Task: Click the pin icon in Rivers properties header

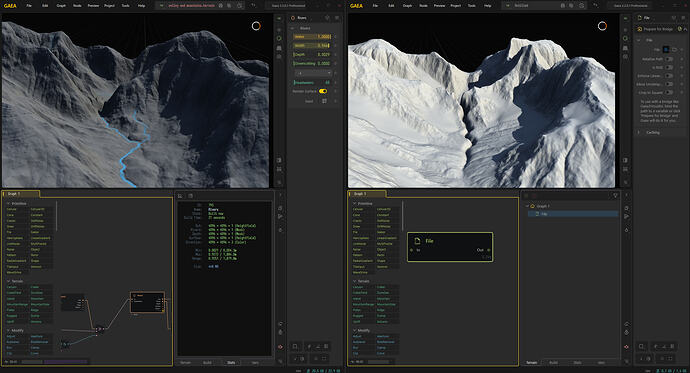Action: 327,18
